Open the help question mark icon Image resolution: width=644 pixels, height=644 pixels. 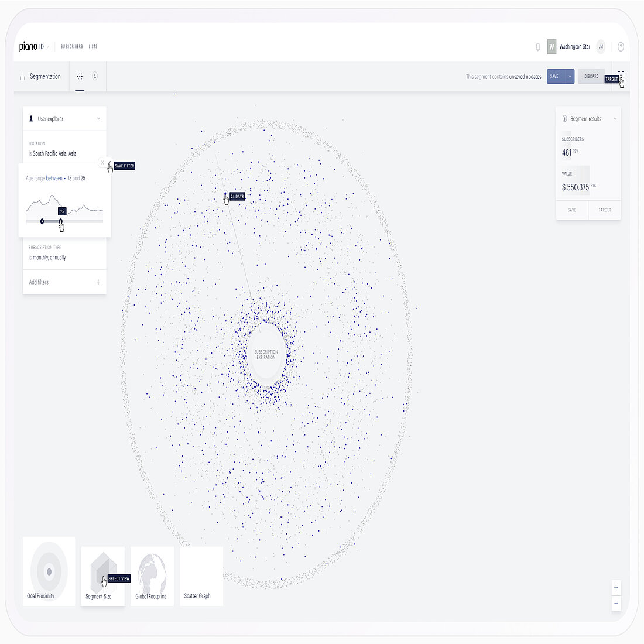[x=621, y=47]
